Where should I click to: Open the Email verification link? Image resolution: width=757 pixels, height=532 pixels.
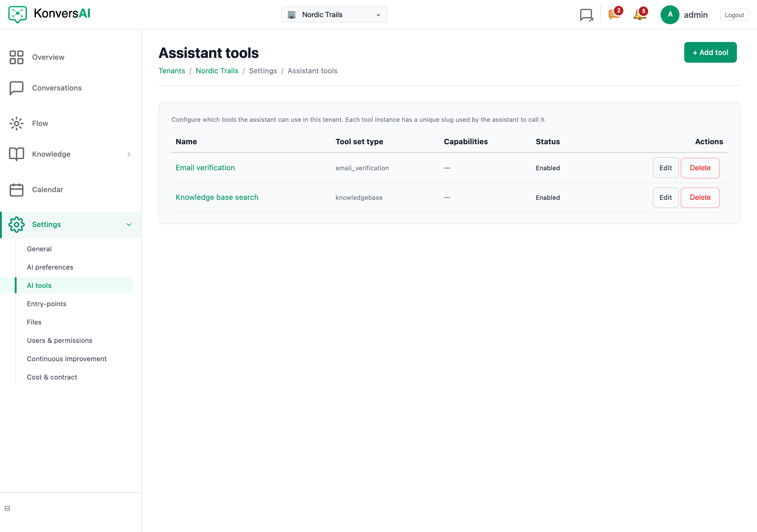tap(205, 168)
